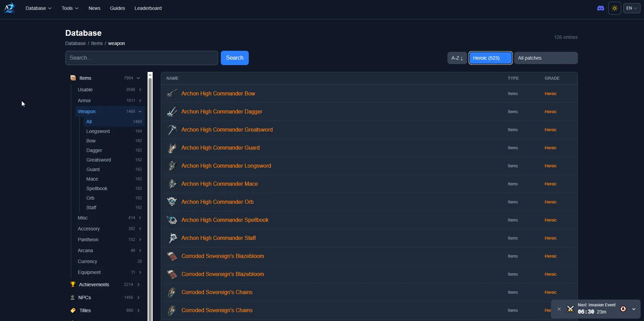This screenshot has height=321, width=644.
Task: Click the Items category box icon
Action: click(73, 78)
